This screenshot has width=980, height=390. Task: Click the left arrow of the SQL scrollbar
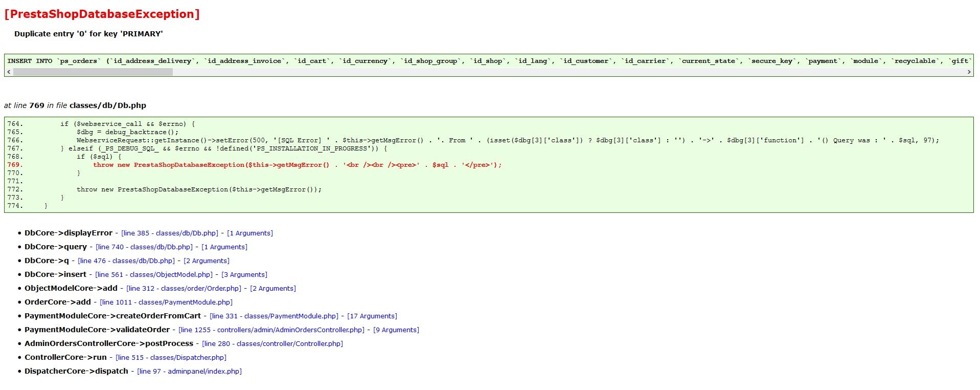coord(9,72)
